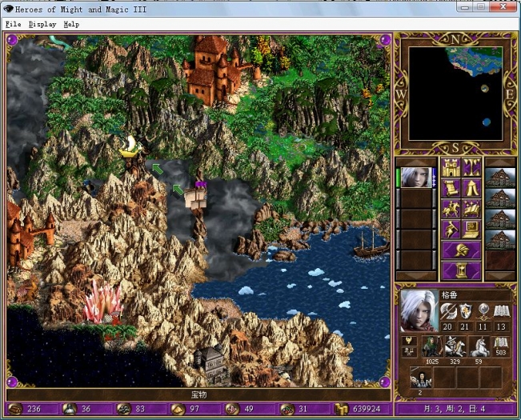Click the wood resource icon showing 236

click(x=15, y=409)
